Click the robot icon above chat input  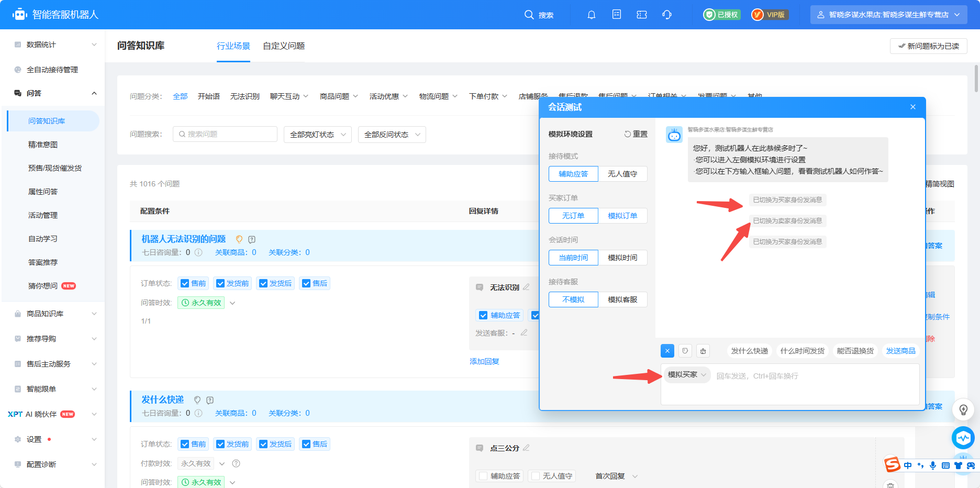[x=703, y=351]
